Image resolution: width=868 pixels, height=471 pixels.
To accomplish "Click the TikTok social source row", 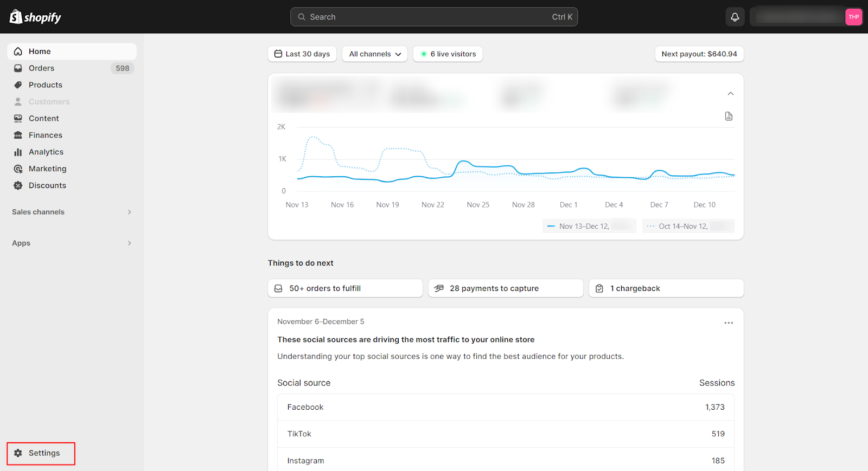I will 506,434.
